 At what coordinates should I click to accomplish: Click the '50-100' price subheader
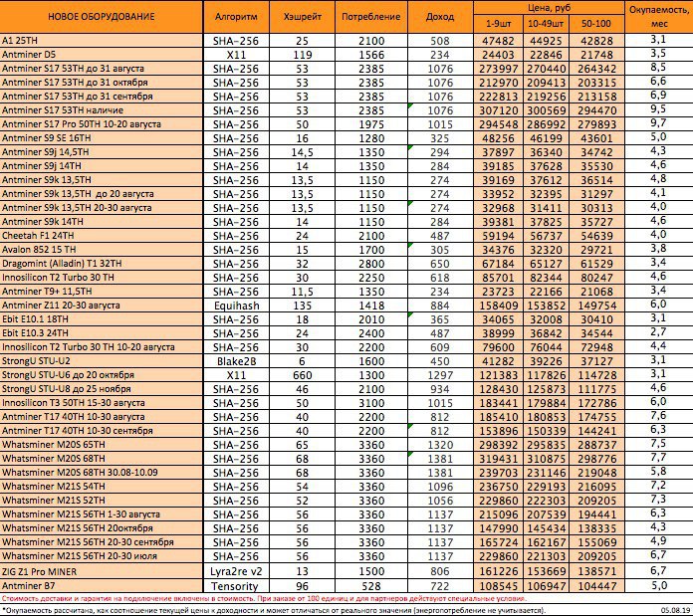pyautogui.click(x=596, y=24)
